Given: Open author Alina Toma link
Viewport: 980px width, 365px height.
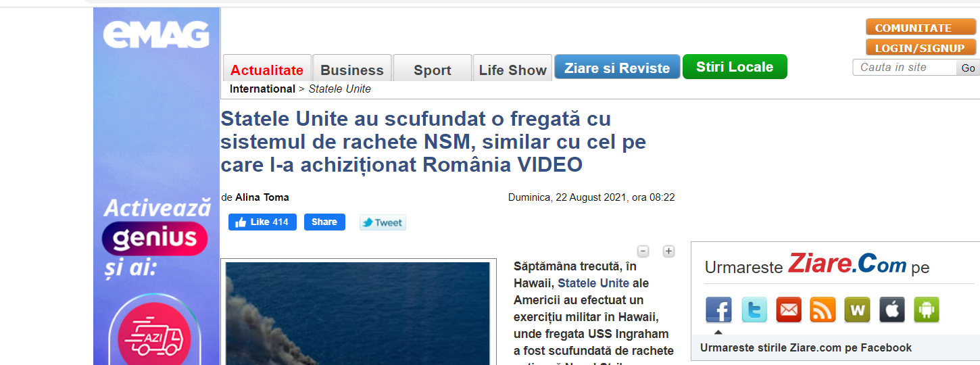Looking at the screenshot, I should point(262,197).
